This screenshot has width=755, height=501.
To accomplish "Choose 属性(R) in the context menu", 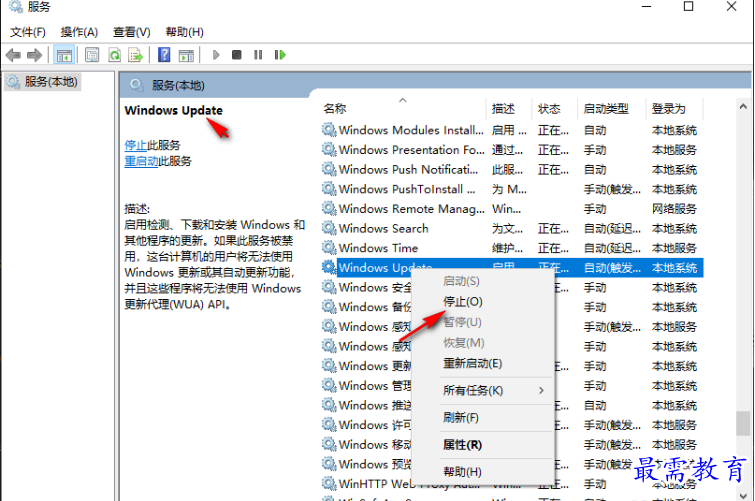I will click(x=462, y=445).
